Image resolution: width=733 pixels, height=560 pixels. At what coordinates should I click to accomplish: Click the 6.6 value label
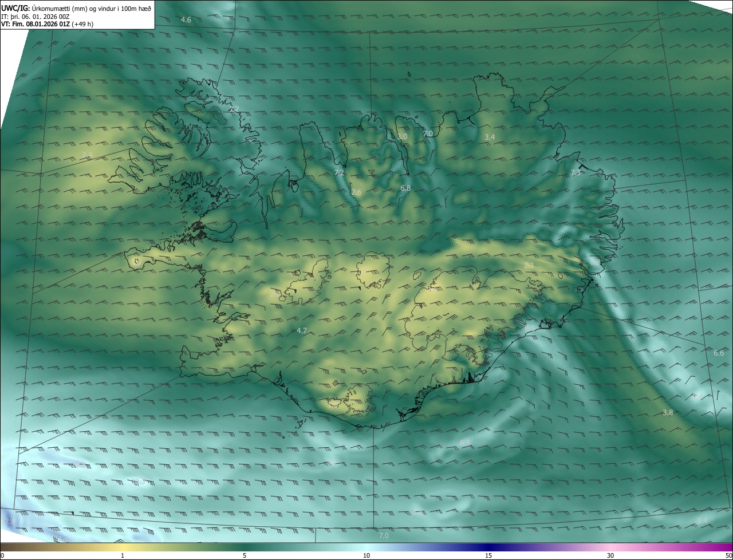pos(719,353)
